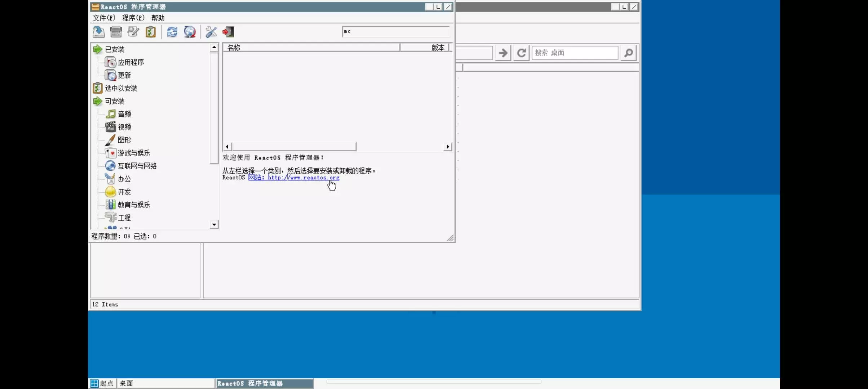Click the horizontal scrollbar thumb under program list
The width and height of the screenshot is (868, 389).
[294, 147]
